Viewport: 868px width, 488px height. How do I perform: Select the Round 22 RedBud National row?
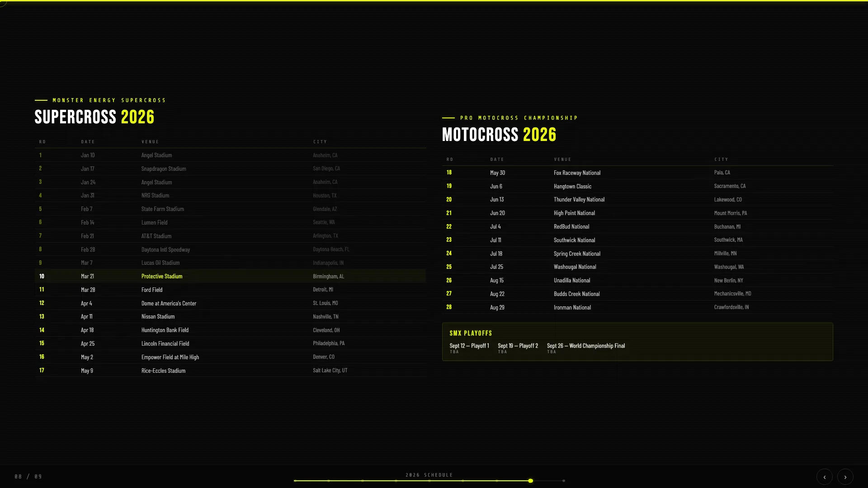click(633, 226)
